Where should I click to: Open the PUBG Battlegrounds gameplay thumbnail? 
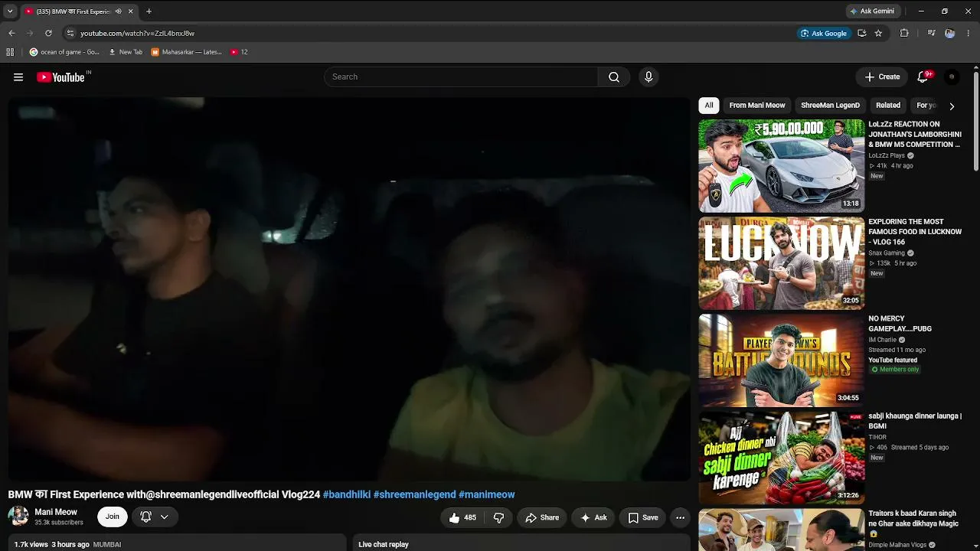781,360
